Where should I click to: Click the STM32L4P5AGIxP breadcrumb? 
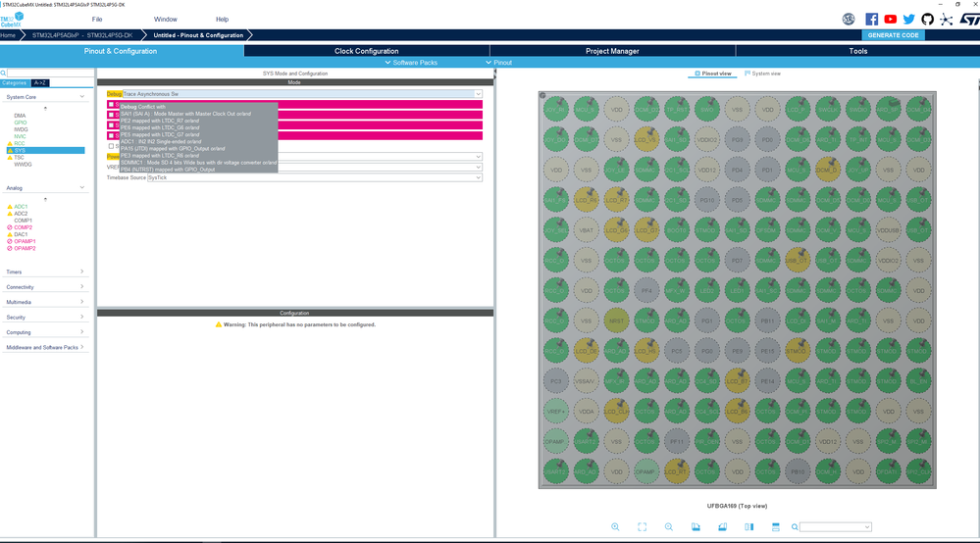tap(81, 35)
